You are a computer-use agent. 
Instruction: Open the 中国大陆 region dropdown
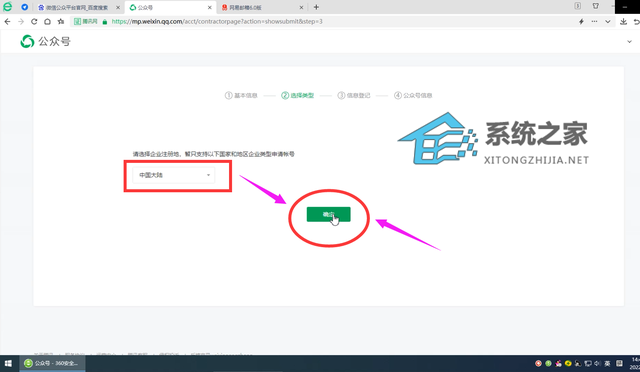(x=173, y=175)
